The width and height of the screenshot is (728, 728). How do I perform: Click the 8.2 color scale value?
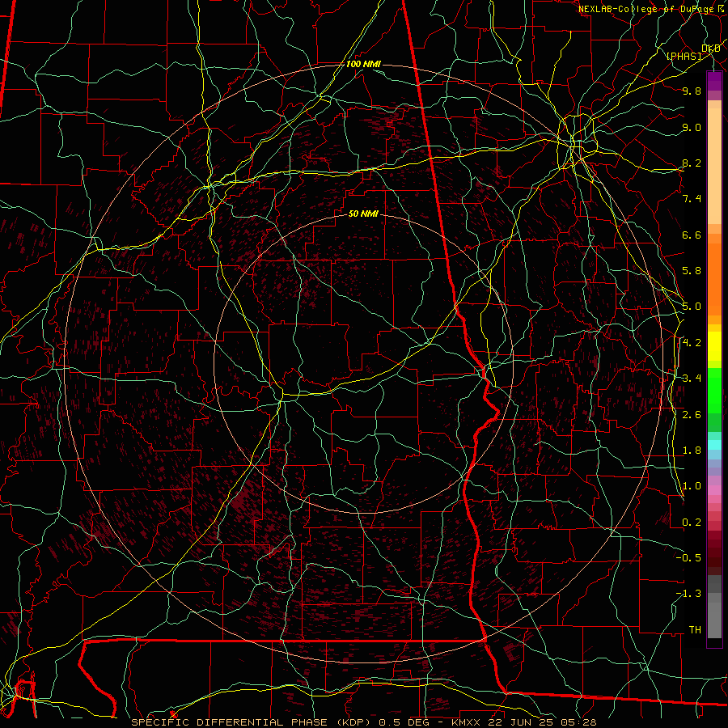coord(692,163)
